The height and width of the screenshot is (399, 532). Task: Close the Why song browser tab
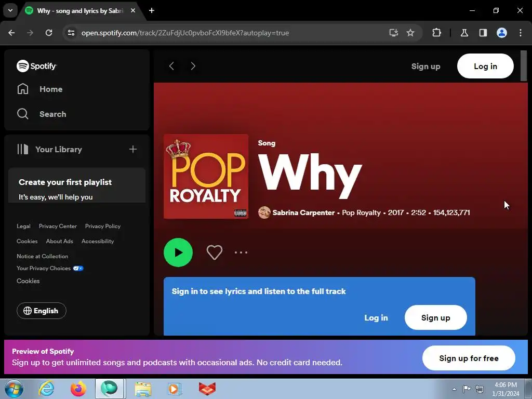point(133,11)
